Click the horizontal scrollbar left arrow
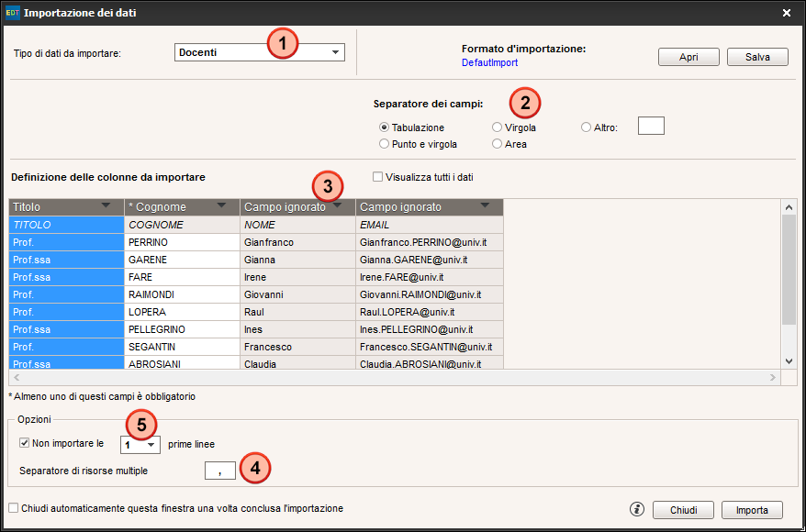 click(x=16, y=377)
